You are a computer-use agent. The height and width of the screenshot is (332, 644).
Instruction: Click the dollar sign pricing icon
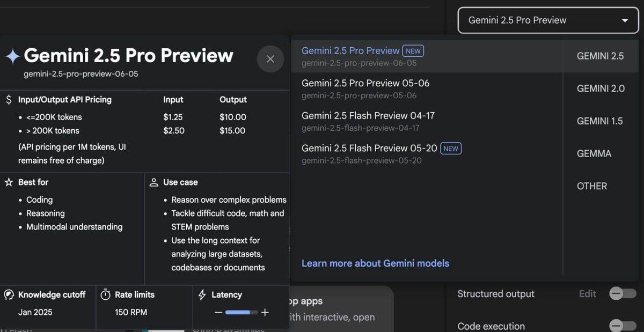click(x=9, y=100)
